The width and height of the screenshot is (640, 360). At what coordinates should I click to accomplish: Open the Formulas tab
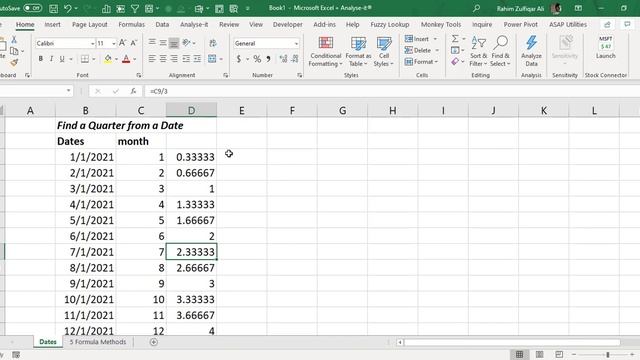pos(131,24)
